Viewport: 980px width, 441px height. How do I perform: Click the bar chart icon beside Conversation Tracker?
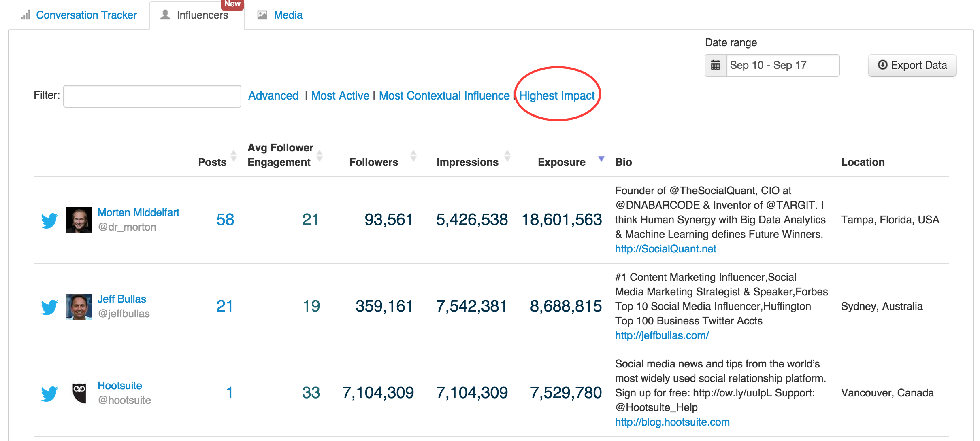click(x=26, y=15)
